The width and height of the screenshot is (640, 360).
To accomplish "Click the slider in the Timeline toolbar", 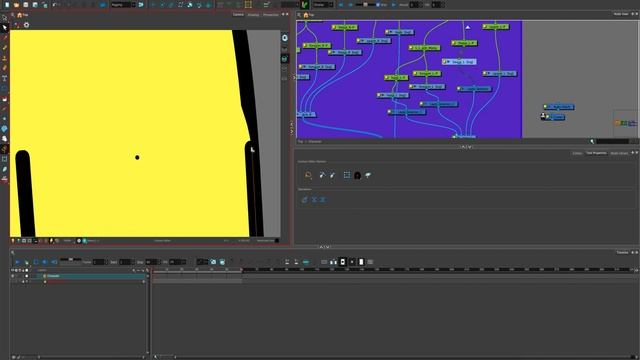I will pyautogui.click(x=71, y=260).
